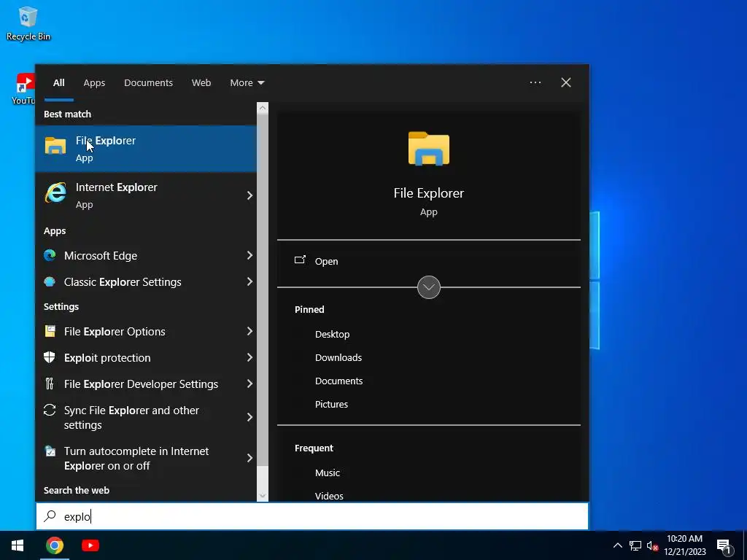This screenshot has width=747, height=560.
Task: Open pinned Desktop folder
Action: click(x=332, y=334)
